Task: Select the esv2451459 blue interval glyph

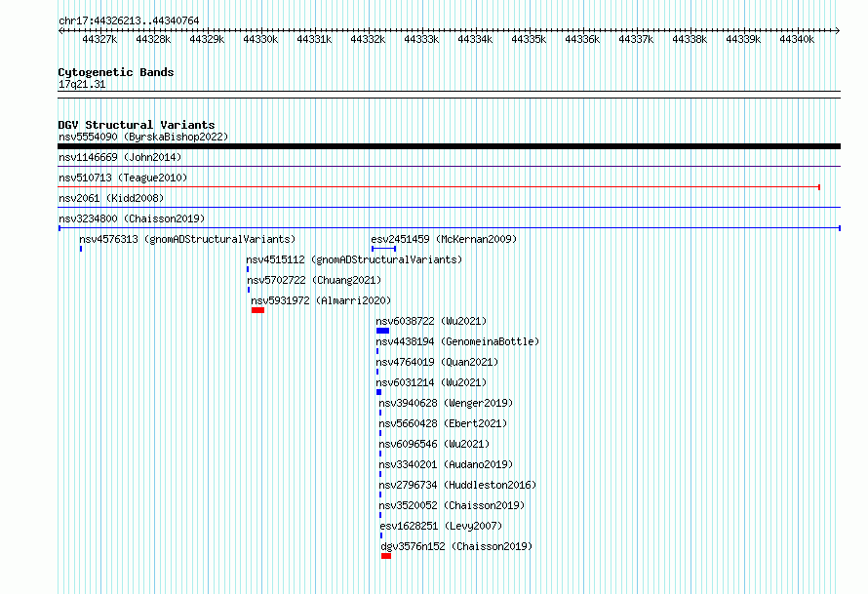Action: click(x=383, y=249)
